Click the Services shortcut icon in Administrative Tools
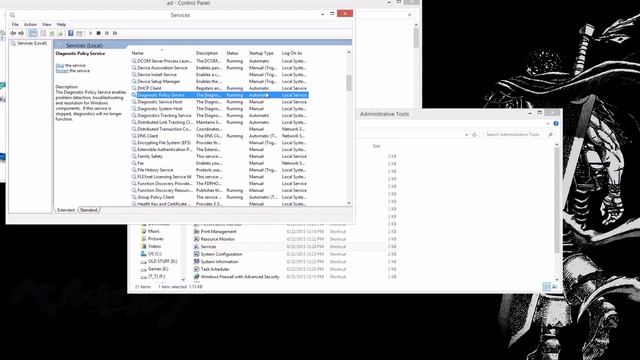The width and height of the screenshot is (640, 360). coord(196,247)
